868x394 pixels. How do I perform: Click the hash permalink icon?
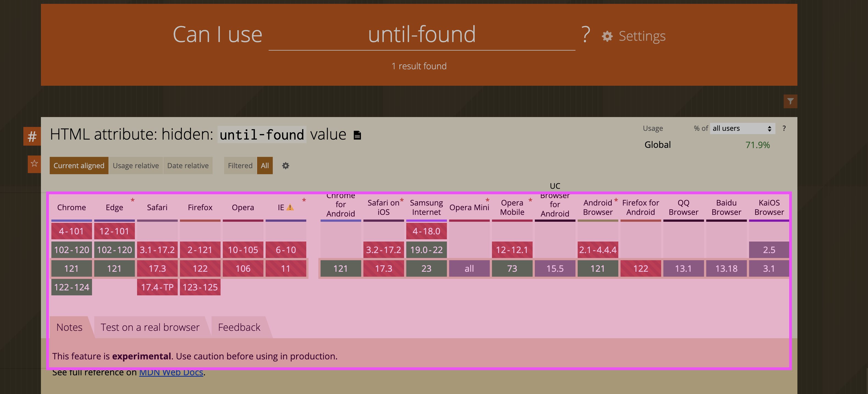click(32, 137)
